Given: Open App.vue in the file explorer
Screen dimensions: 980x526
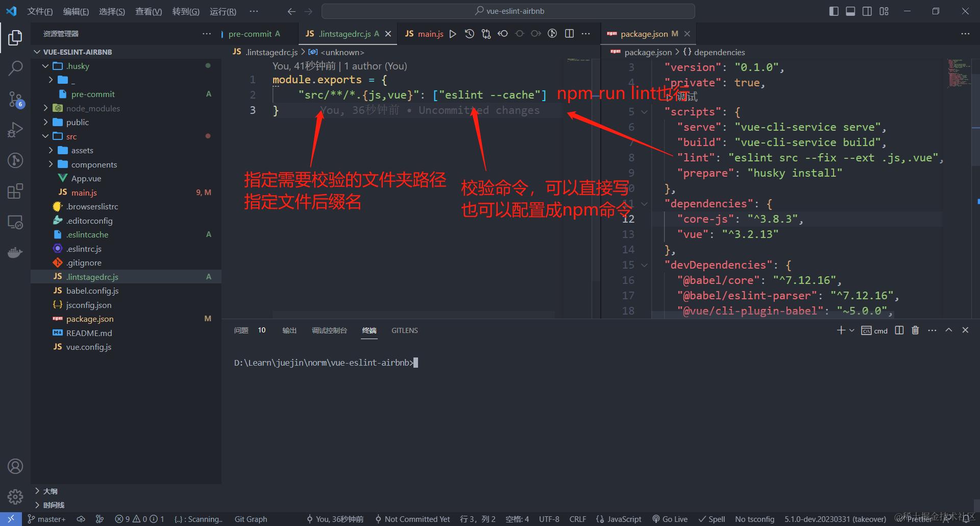Looking at the screenshot, I should tap(86, 178).
